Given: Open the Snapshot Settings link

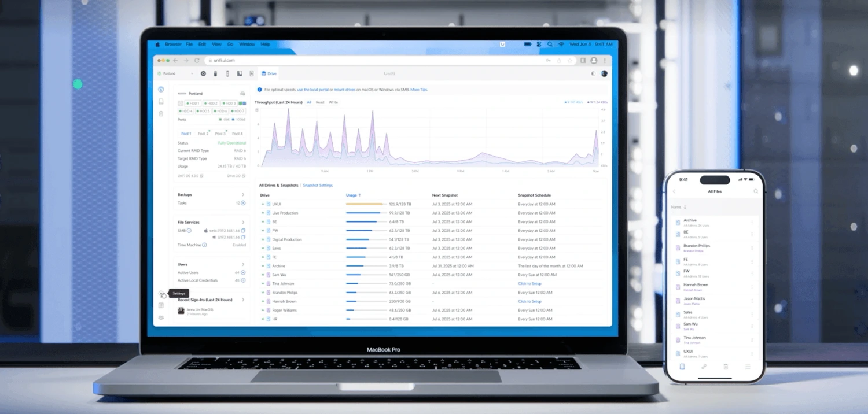Looking at the screenshot, I should click(x=318, y=186).
